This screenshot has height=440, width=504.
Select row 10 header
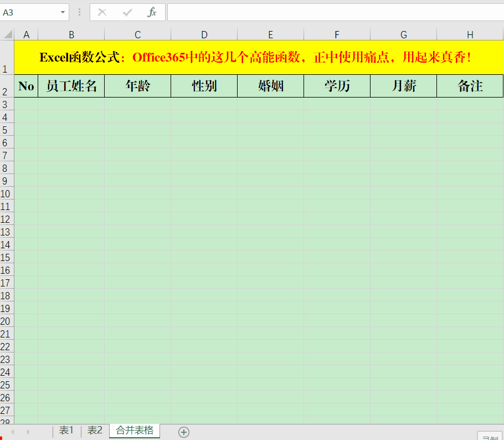[7, 193]
